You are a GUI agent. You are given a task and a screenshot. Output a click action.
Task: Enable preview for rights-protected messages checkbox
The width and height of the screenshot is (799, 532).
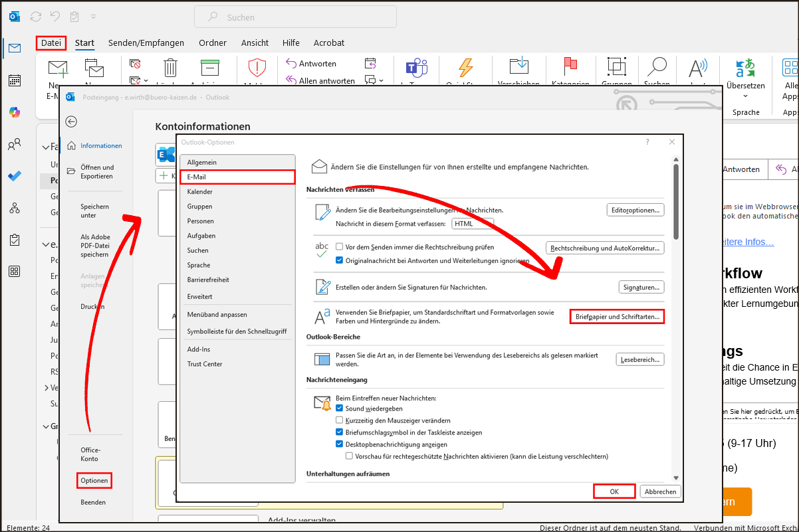tap(349, 456)
